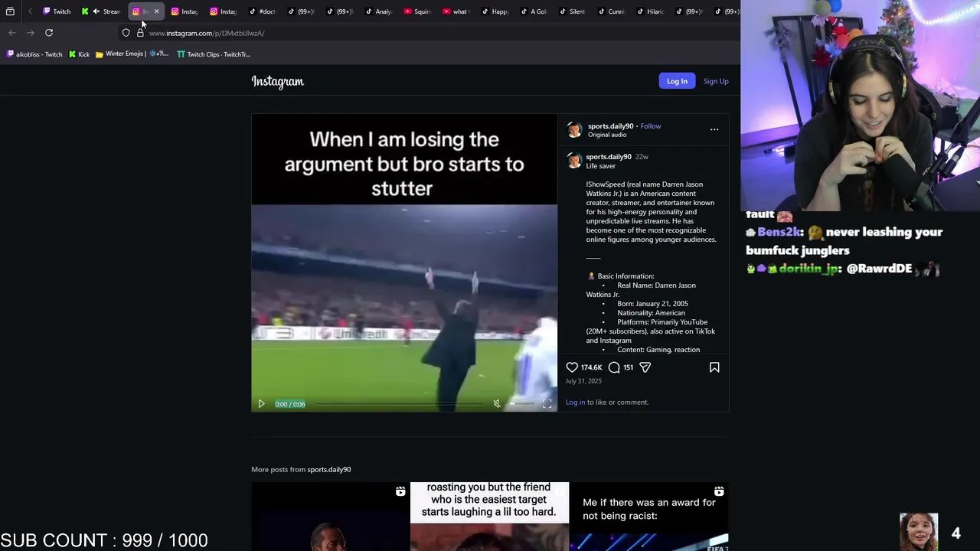
Task: Switch to the TikTok #doct tab
Action: click(x=262, y=11)
